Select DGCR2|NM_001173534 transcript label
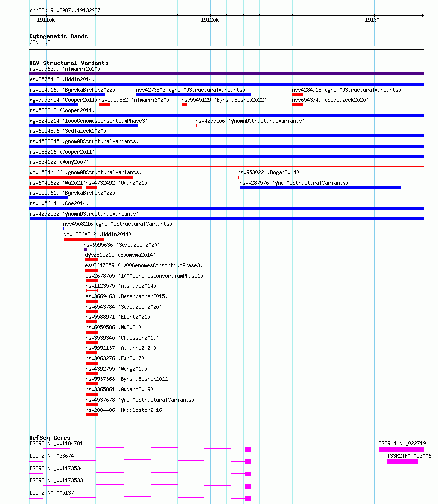The image size is (438, 504). pyautogui.click(x=56, y=468)
